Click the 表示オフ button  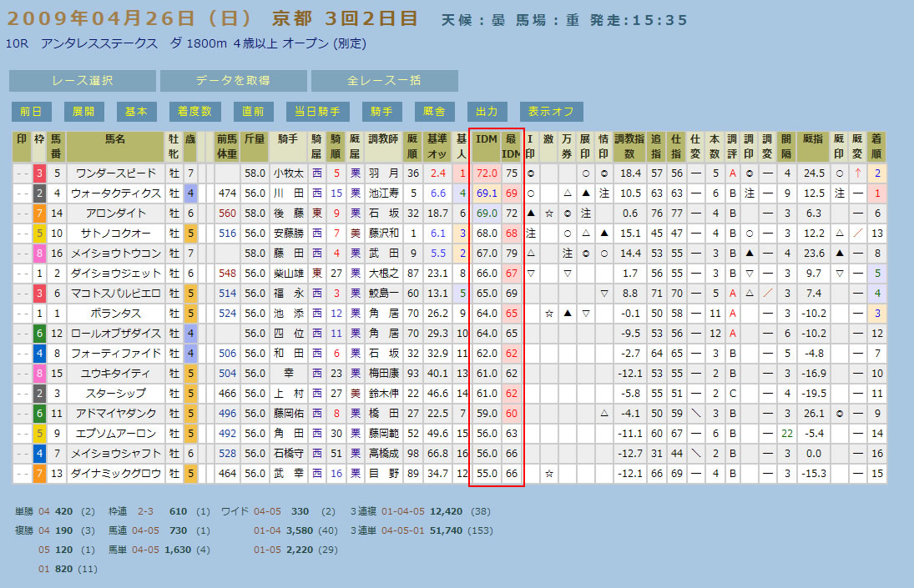point(551,111)
